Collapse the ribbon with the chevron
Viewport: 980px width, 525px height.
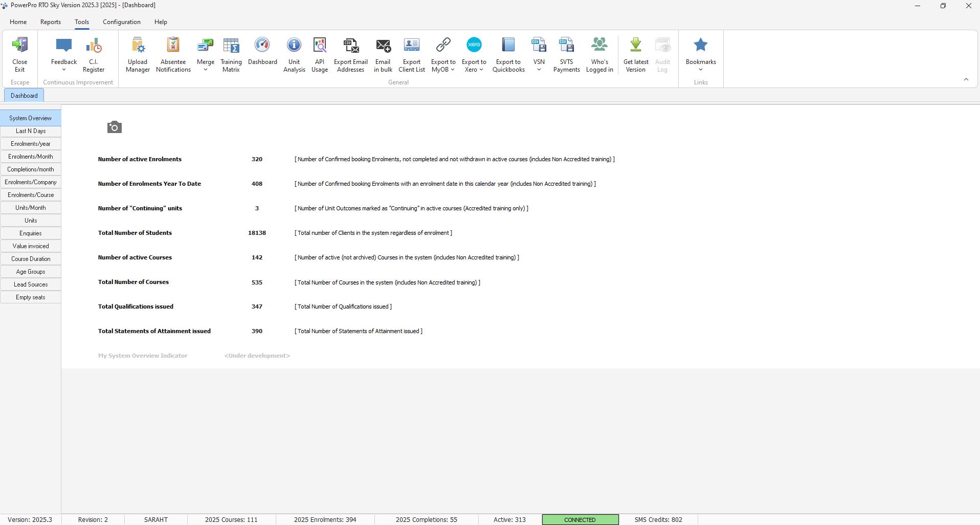(x=966, y=80)
